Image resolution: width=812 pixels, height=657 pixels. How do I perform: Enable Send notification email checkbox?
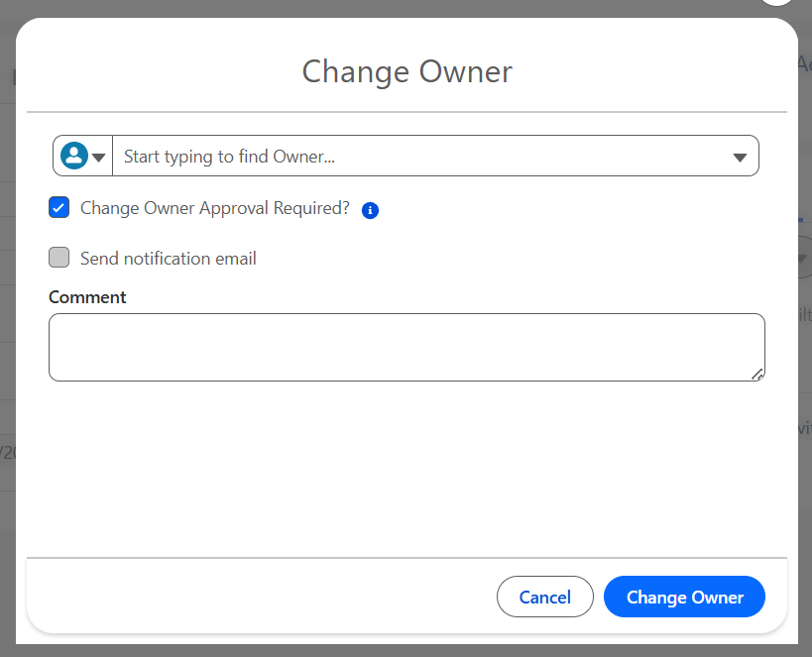click(59, 258)
